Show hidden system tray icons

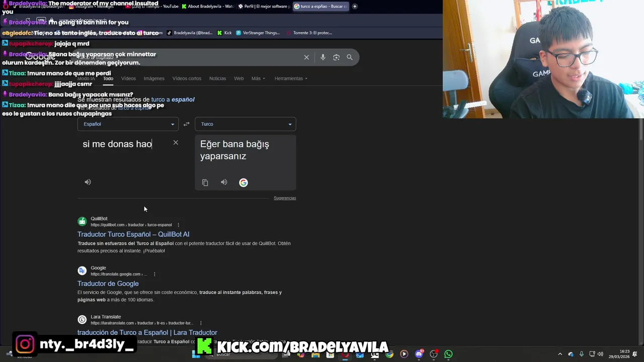tap(560, 354)
